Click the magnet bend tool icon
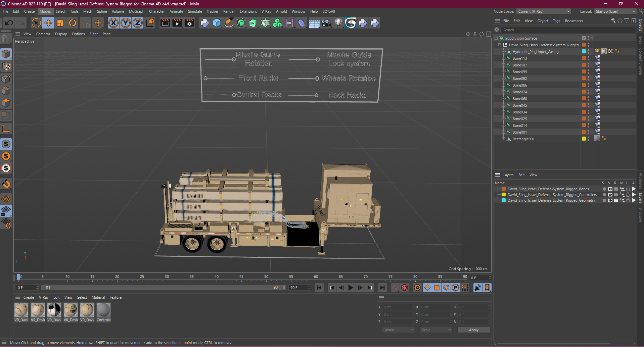The width and height of the screenshot is (644, 347). point(6,184)
